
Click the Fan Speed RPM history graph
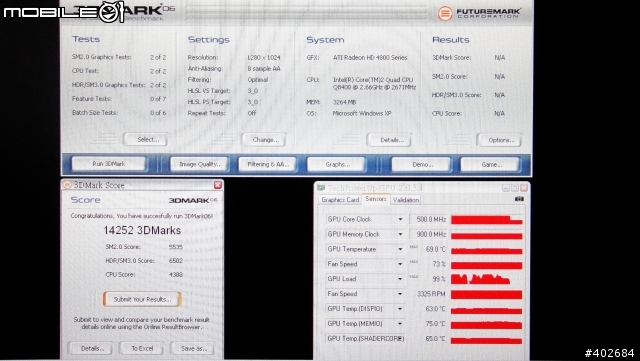pos(487,294)
